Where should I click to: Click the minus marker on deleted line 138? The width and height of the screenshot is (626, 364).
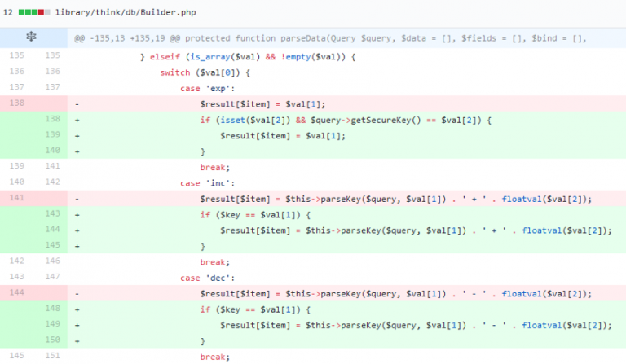click(77, 103)
